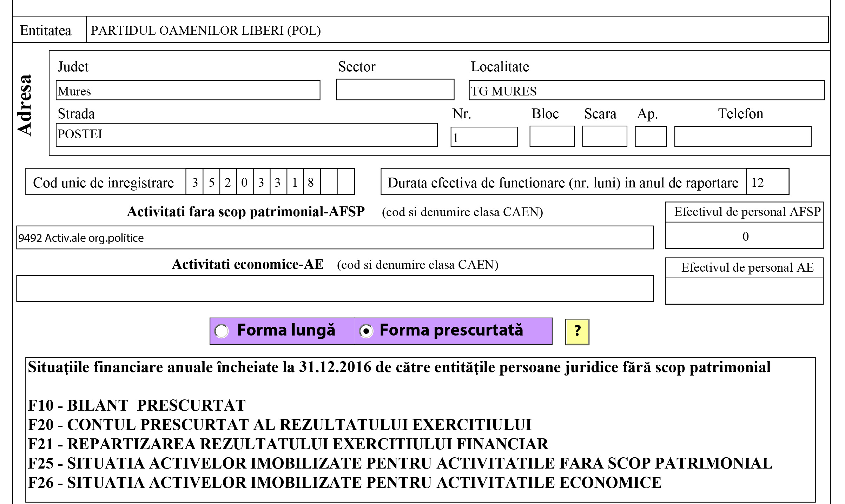845x504 pixels.
Task: Click the empty Ap. field
Action: (x=651, y=136)
